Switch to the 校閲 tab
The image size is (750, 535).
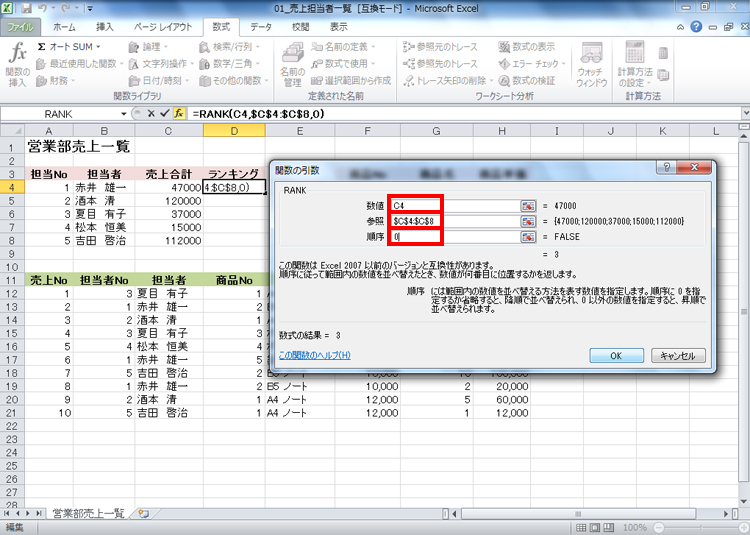(x=300, y=27)
